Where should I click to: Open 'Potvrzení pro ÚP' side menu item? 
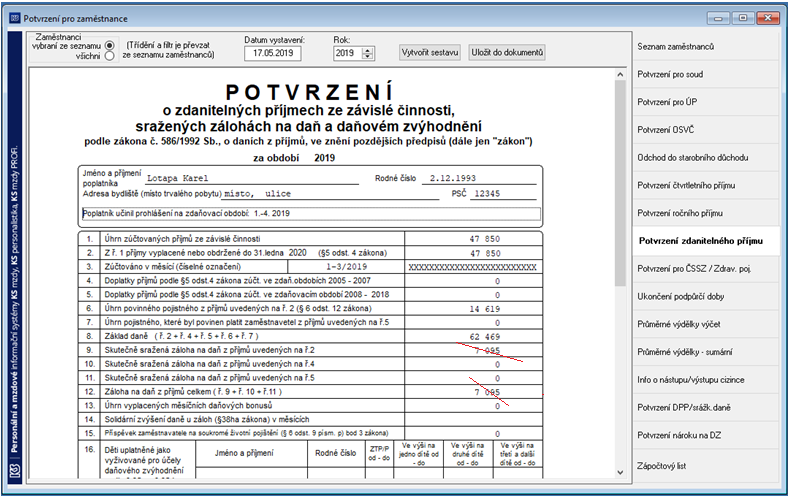(x=706, y=102)
